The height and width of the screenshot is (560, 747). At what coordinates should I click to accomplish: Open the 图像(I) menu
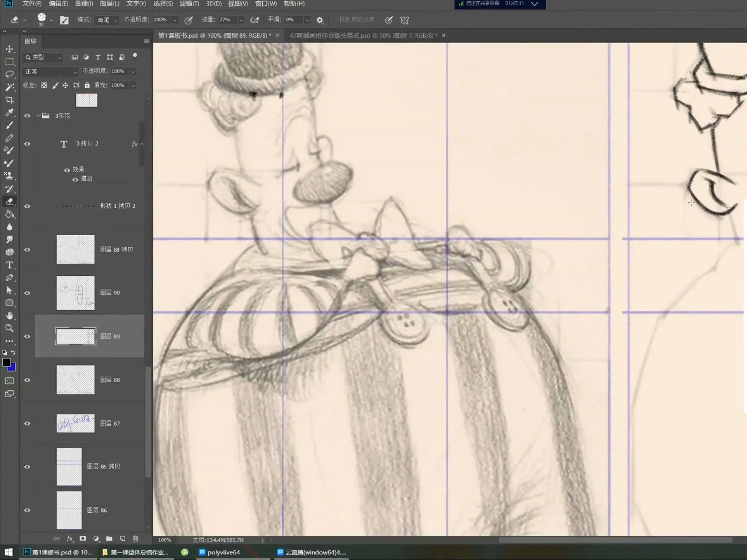84,4
